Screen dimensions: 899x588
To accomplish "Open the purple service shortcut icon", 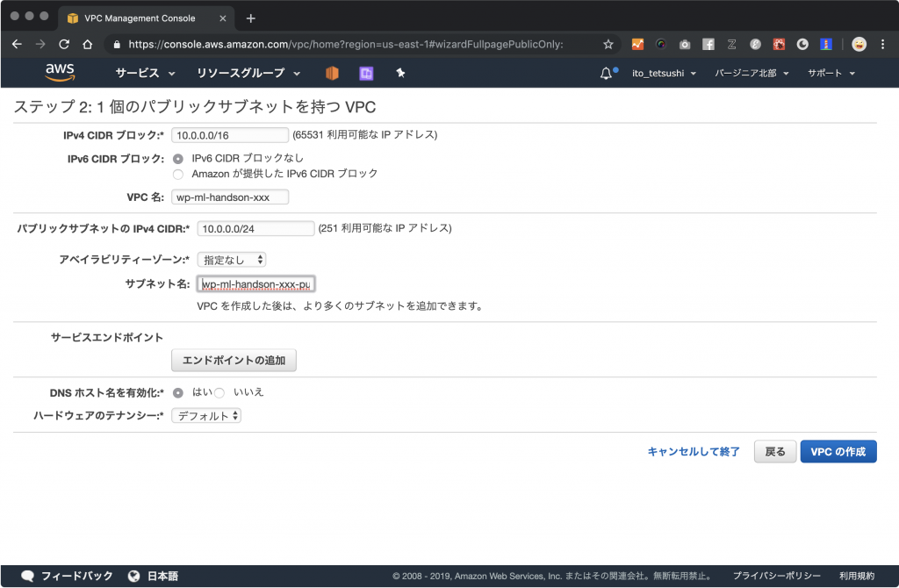I will (x=366, y=74).
